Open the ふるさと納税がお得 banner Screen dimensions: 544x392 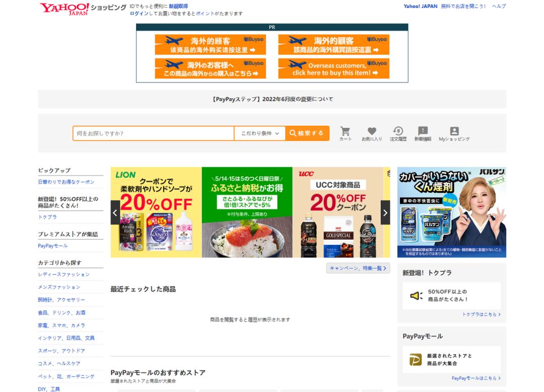(247, 212)
